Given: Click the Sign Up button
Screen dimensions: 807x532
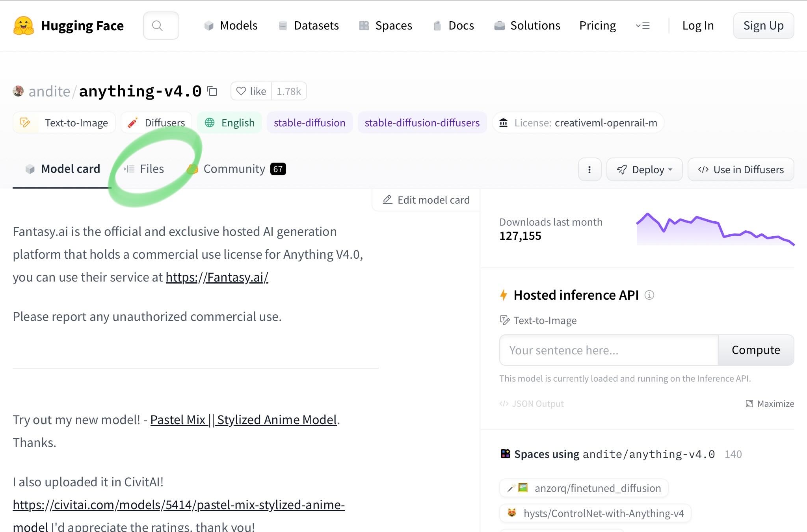Looking at the screenshot, I should point(763,26).
